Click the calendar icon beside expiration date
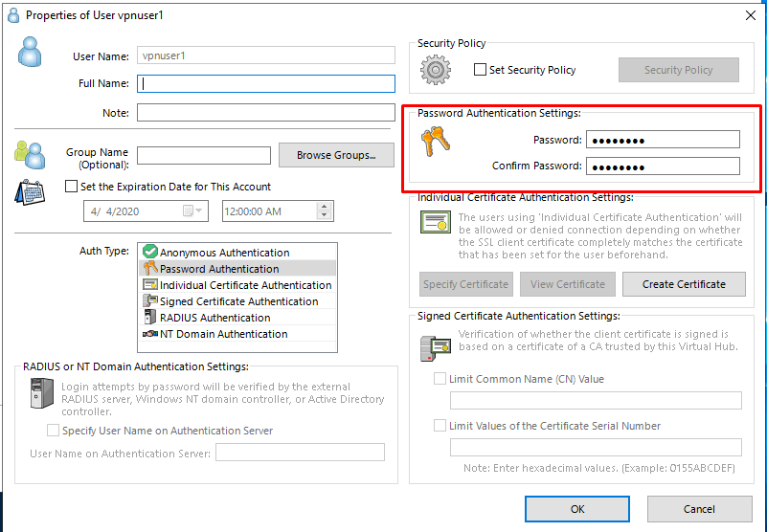This screenshot has width=767, height=532. [x=28, y=192]
